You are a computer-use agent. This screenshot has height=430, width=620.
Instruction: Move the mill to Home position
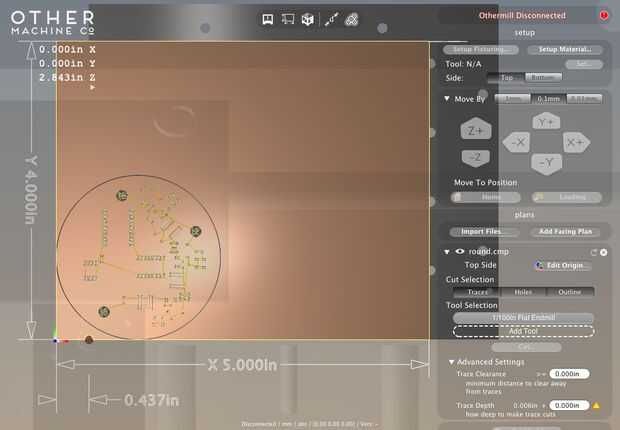pos(486,197)
